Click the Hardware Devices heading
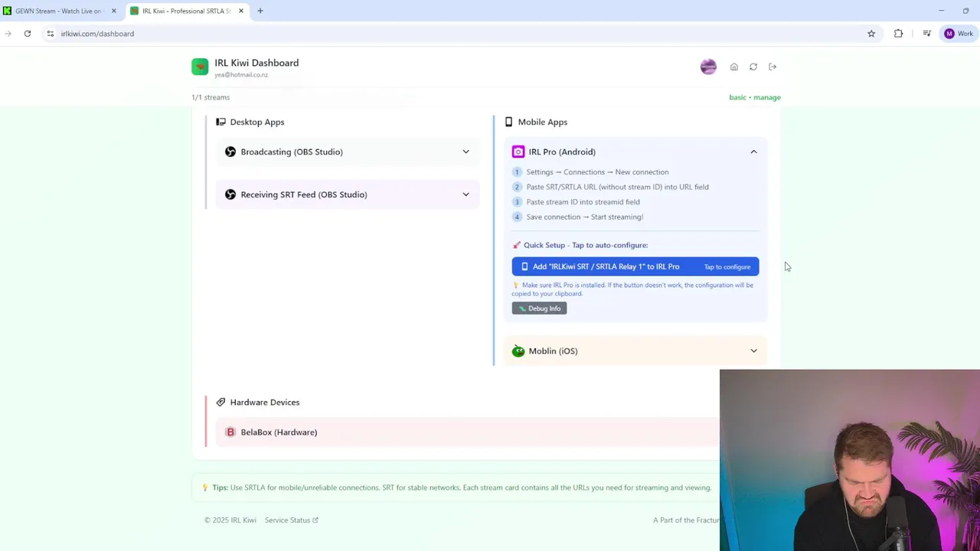Viewport: 980px width, 551px height. [x=265, y=402]
